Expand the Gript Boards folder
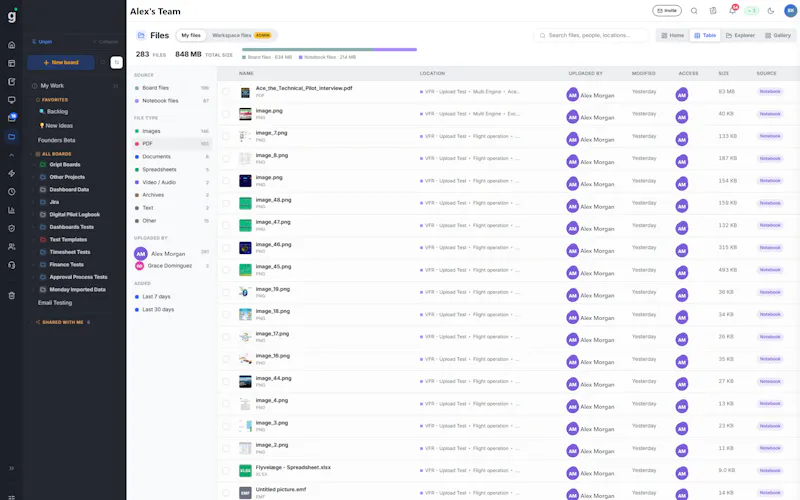 tap(34, 165)
